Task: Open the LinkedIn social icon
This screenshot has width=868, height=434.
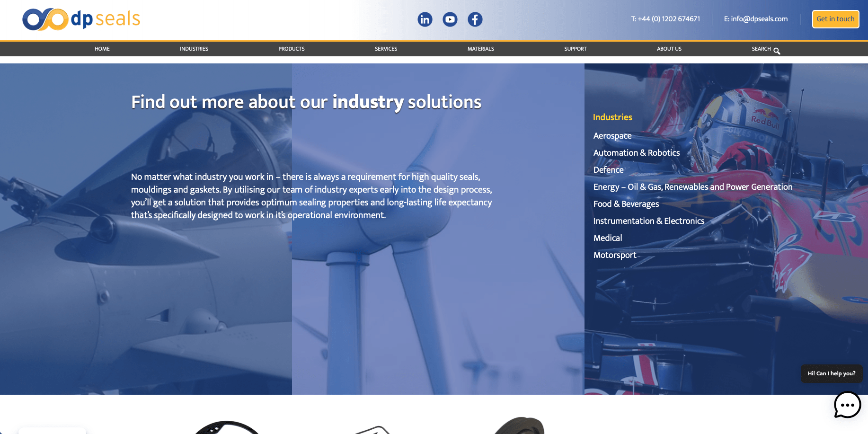Action: coord(425,19)
